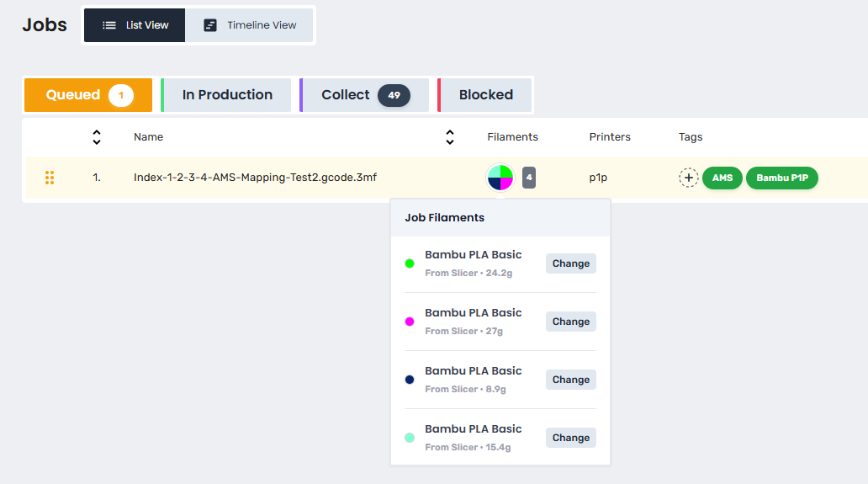Click the From Slicer 8.9g label

point(466,389)
